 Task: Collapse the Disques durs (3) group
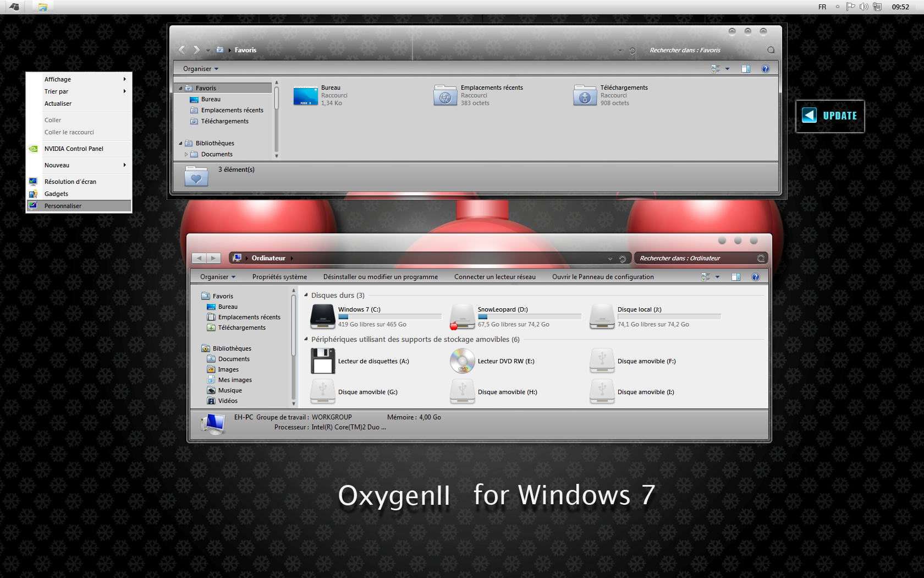(x=306, y=295)
